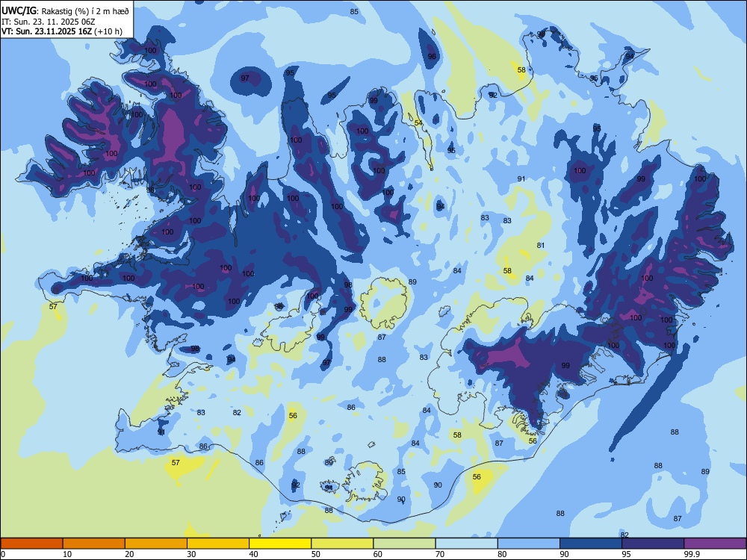Click the '54' humidity value on the map
747x560 pixels.
tap(418, 123)
